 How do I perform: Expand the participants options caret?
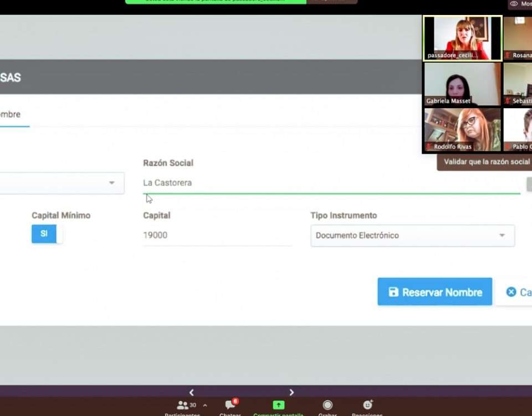point(205,405)
